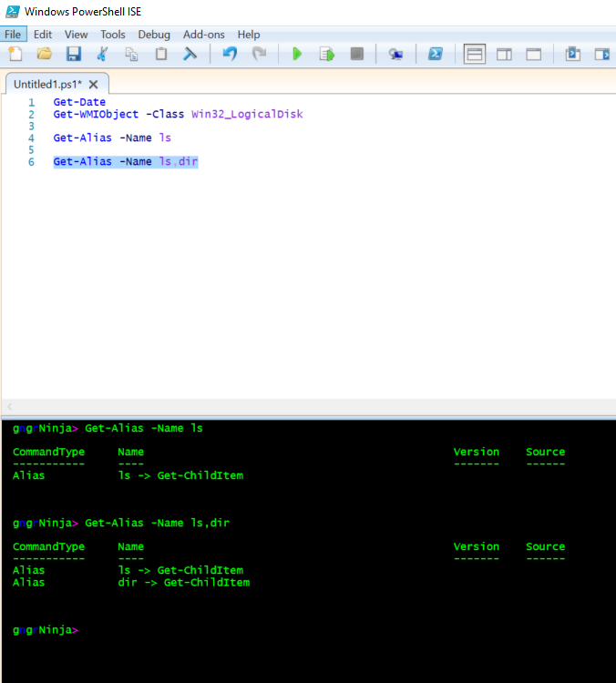Start PowerShell in a separate window
This screenshot has width=616, height=683.
click(436, 55)
